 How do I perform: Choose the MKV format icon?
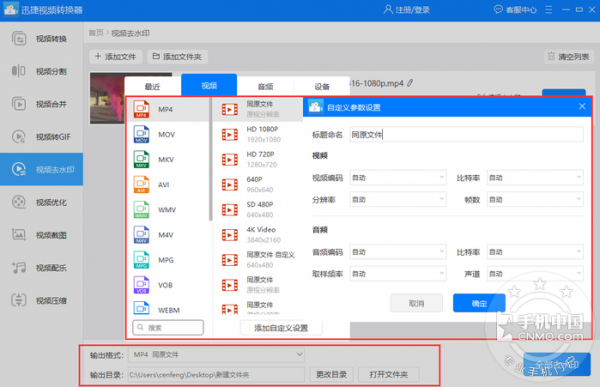(x=141, y=159)
